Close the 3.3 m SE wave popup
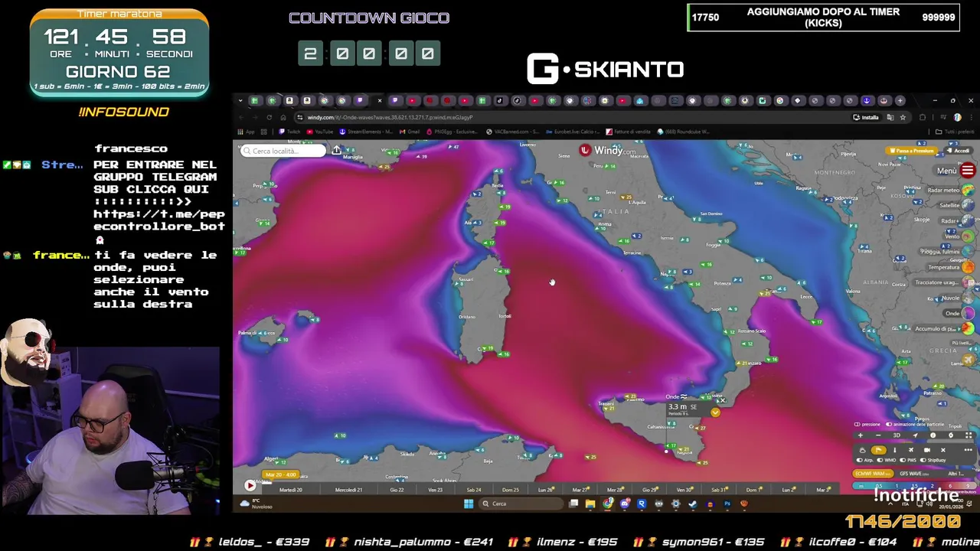The width and height of the screenshot is (980, 551). 721,400
